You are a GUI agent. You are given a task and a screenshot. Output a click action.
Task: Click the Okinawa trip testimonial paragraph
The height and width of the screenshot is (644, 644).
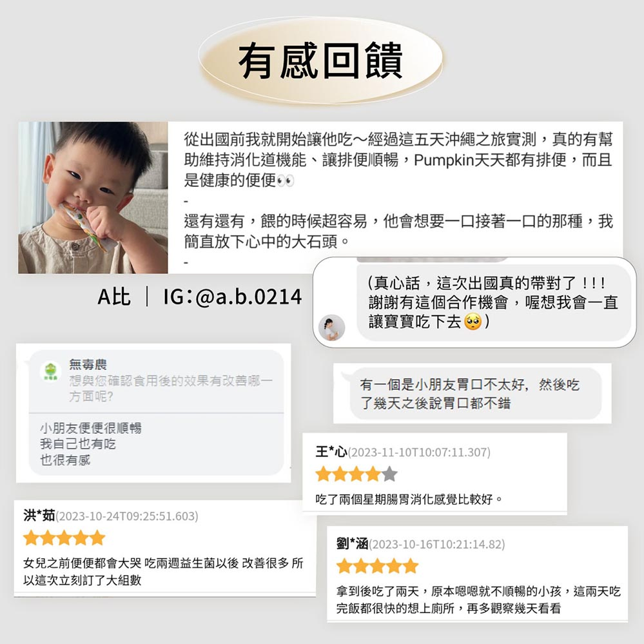tap(398, 190)
